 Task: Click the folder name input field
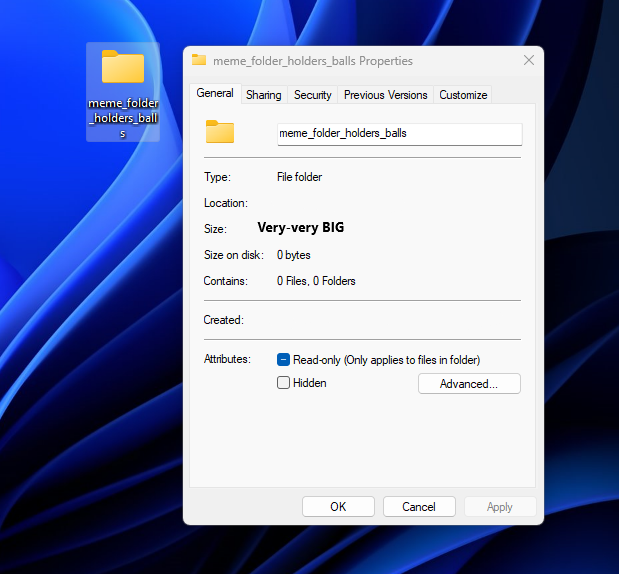coord(400,134)
